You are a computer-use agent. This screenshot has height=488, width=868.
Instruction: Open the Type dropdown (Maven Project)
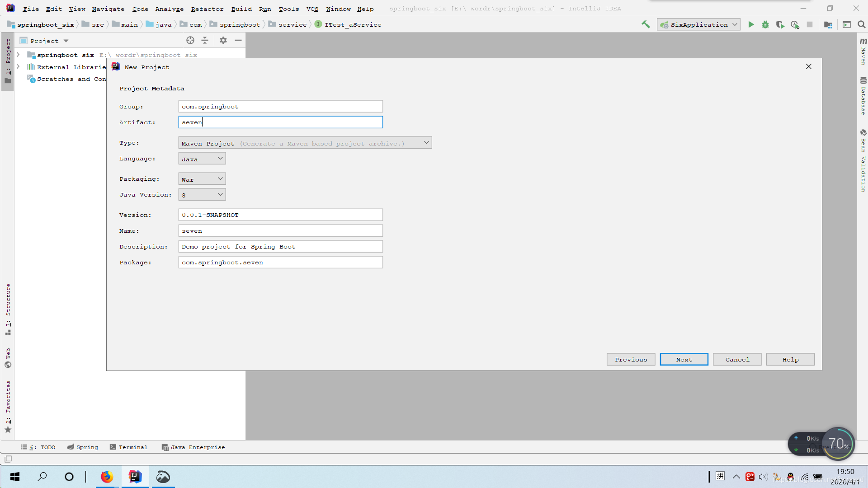[305, 143]
